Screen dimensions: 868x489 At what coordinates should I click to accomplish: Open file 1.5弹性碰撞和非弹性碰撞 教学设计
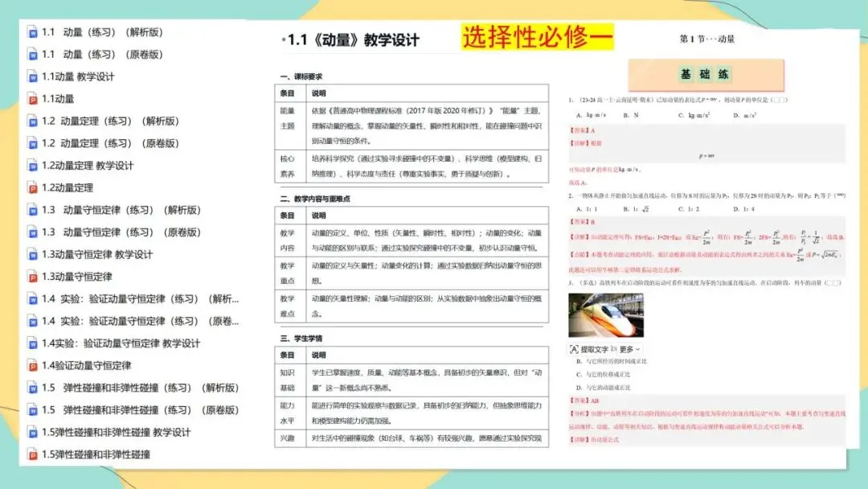[x=117, y=432]
